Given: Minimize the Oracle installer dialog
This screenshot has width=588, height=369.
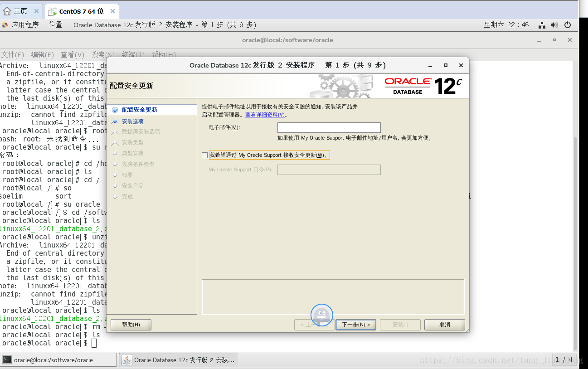Looking at the screenshot, I should 430,65.
